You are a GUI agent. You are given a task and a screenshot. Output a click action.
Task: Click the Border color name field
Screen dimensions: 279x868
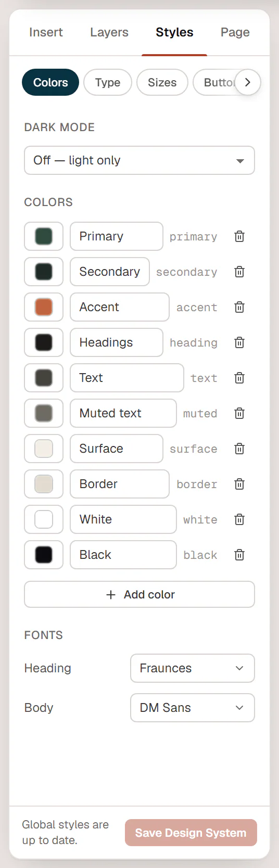(x=120, y=484)
